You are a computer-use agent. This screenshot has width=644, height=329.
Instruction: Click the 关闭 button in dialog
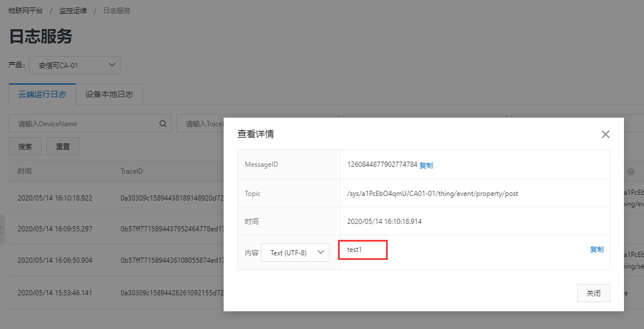pos(594,293)
